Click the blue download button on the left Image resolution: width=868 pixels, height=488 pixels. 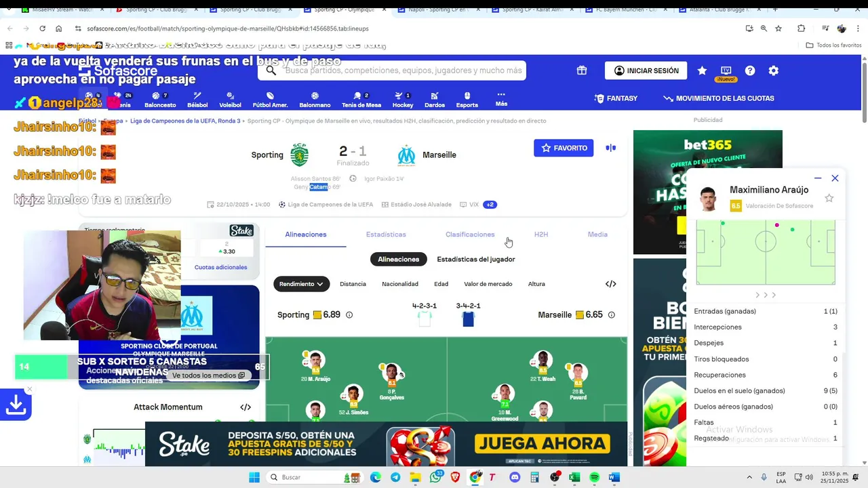pyautogui.click(x=16, y=405)
